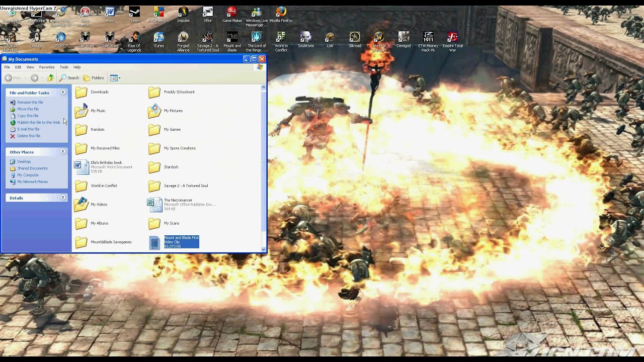Select the Oblivion desktop shortcut
Image resolution: width=644 pixels, height=362 pixels.
tap(36, 40)
